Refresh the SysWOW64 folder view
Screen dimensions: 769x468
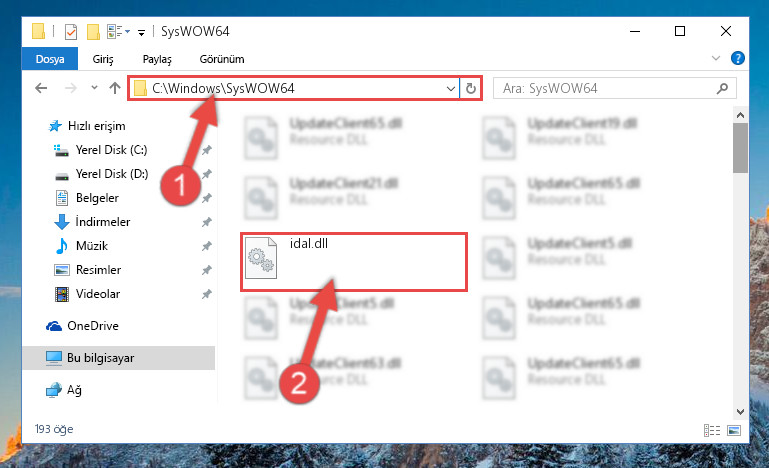[471, 88]
